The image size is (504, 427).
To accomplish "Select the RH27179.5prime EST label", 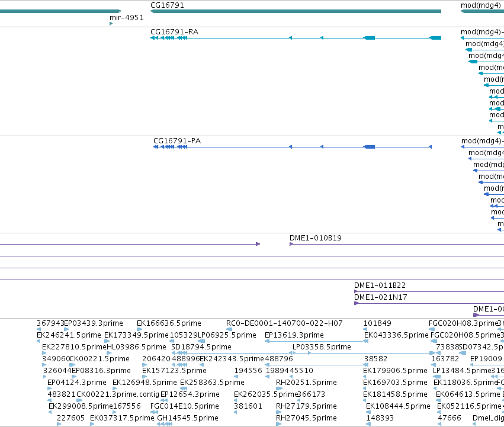I will (306, 406).
